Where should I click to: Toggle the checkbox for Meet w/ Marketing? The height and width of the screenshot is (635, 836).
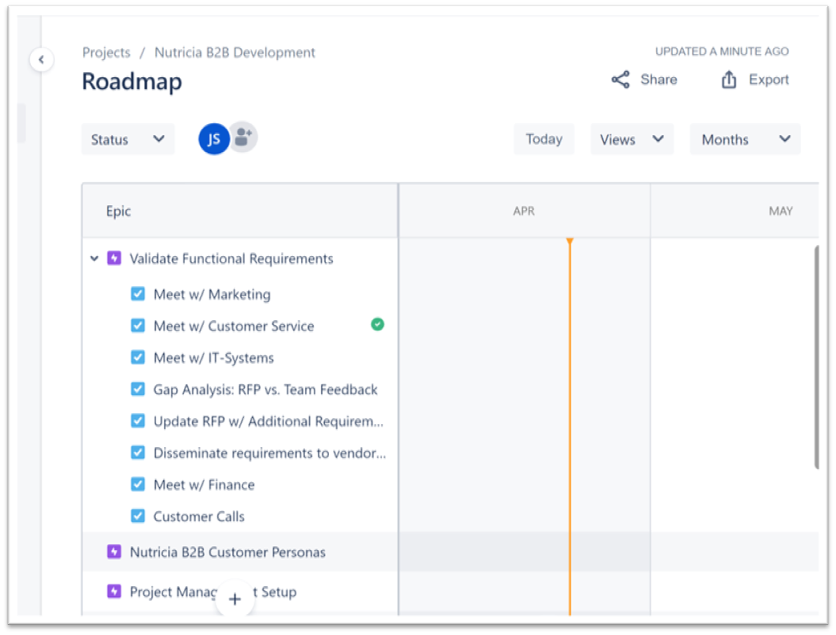pos(138,293)
